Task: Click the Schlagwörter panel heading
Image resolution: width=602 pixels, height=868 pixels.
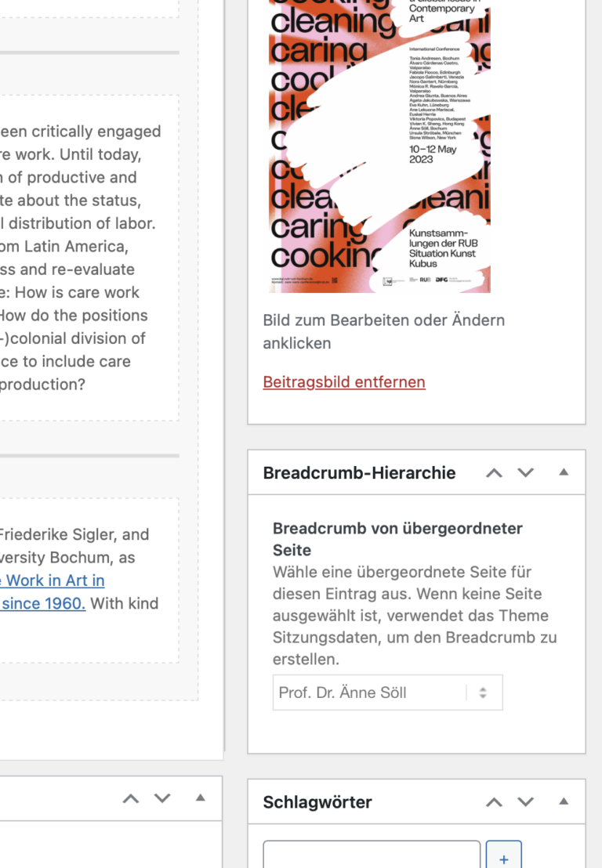Action: pyautogui.click(x=317, y=802)
